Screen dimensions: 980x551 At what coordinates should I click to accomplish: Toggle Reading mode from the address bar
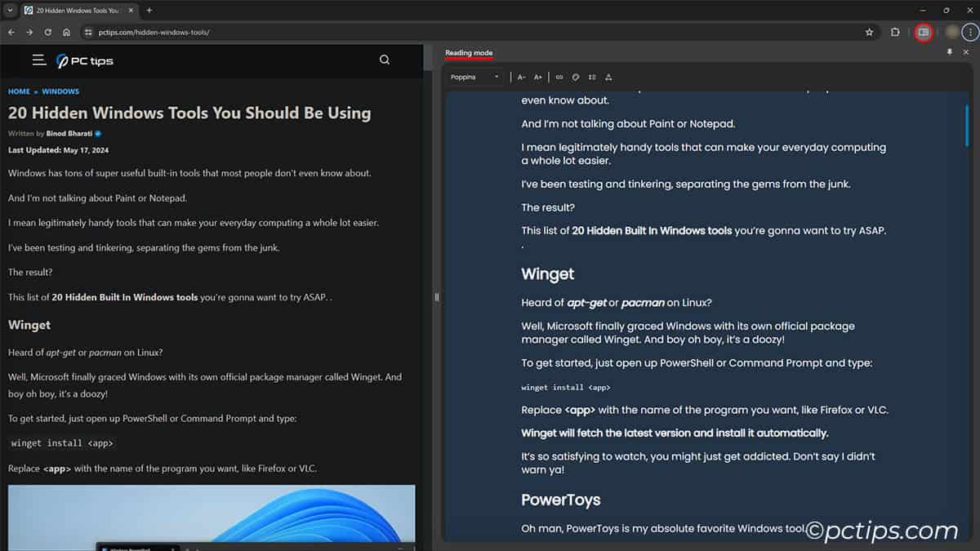point(924,32)
